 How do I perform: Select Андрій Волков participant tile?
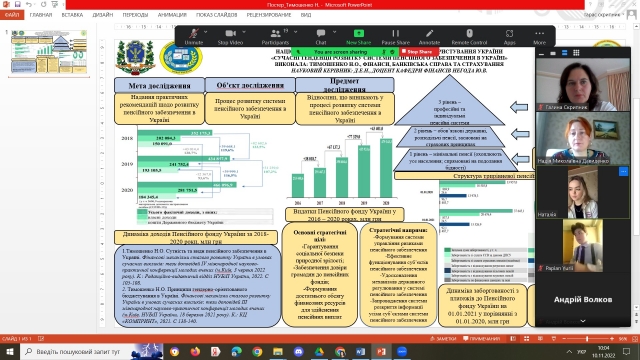pos(582,299)
